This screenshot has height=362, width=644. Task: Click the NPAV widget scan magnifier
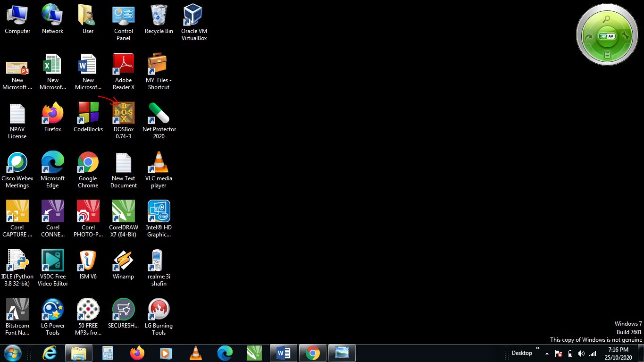tap(607, 19)
